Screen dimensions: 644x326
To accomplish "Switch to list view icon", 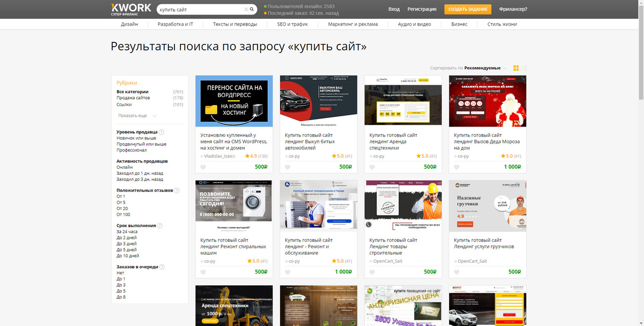I will coord(524,68).
